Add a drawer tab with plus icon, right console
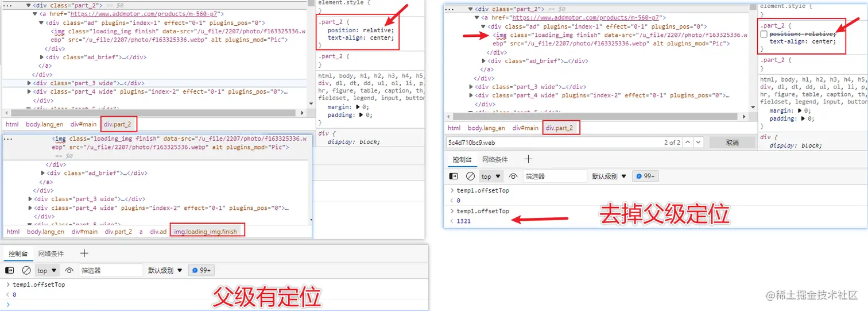 529,159
